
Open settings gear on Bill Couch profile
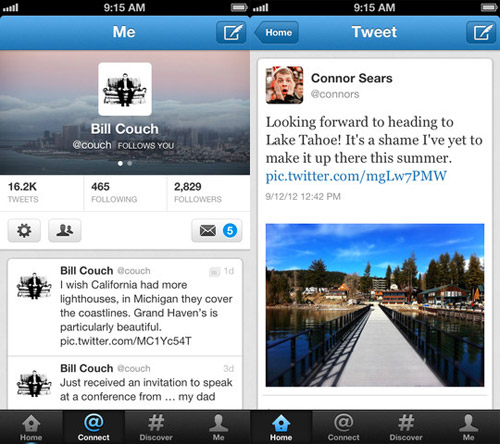click(24, 230)
